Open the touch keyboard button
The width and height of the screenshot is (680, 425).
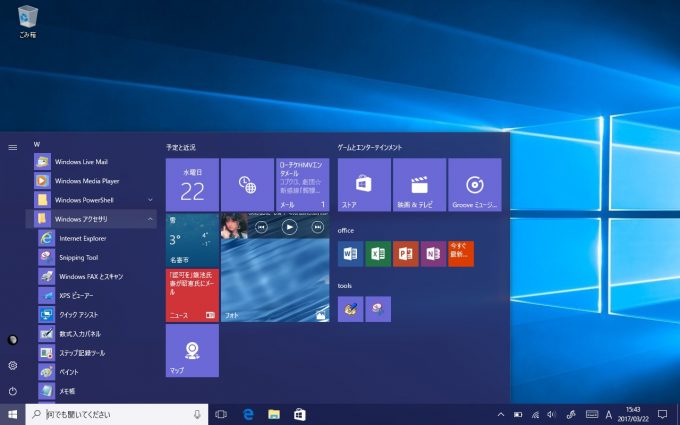point(592,415)
